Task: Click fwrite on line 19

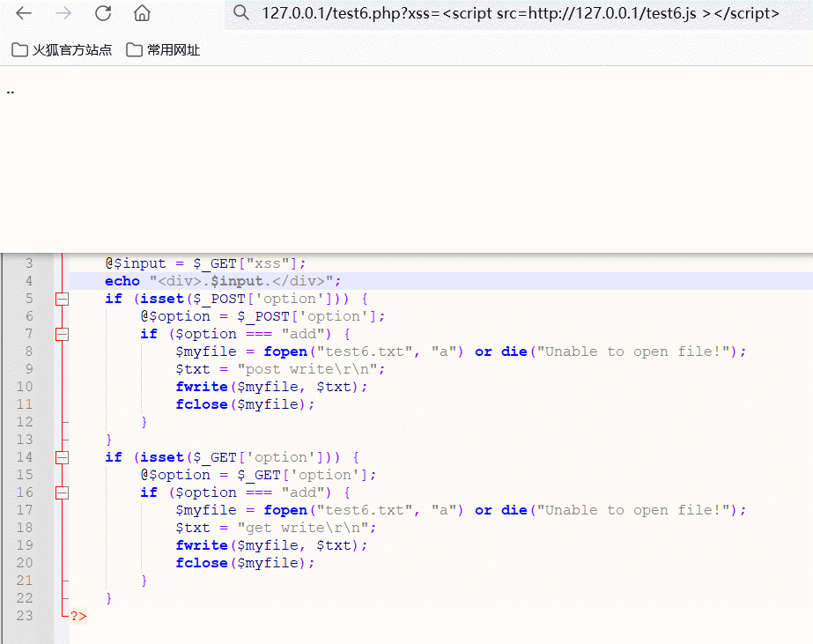Action: click(x=202, y=545)
